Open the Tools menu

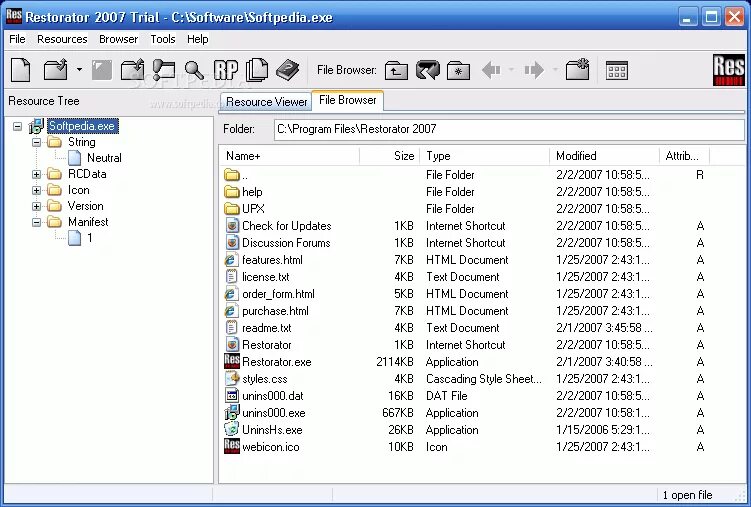(x=163, y=39)
